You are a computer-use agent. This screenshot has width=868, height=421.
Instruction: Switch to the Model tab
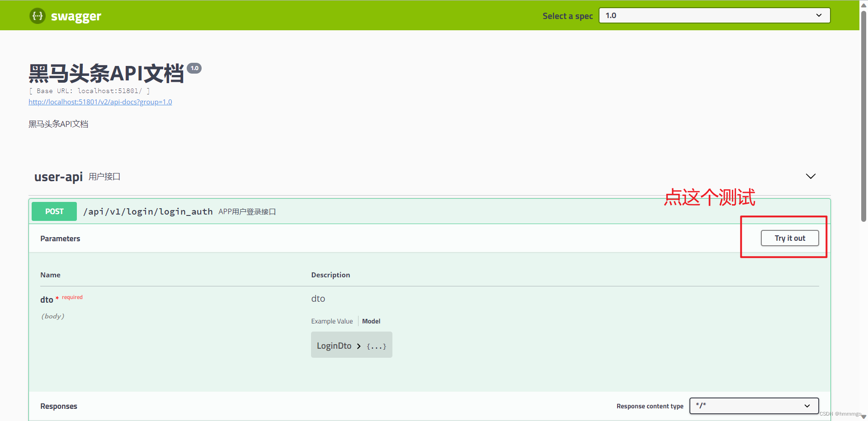(x=371, y=321)
